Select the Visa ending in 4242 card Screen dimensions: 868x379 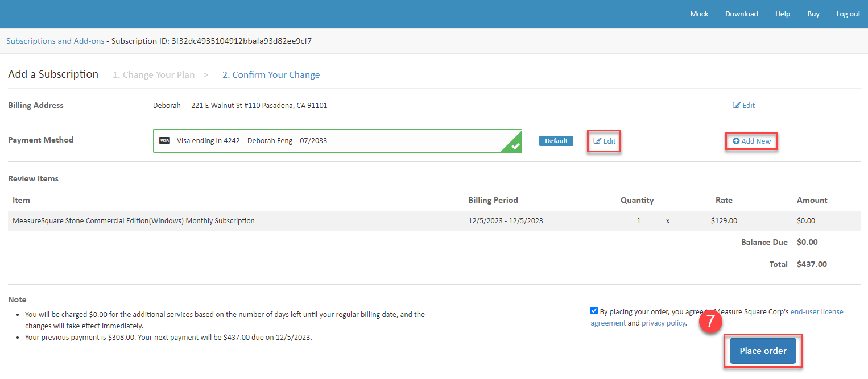337,141
